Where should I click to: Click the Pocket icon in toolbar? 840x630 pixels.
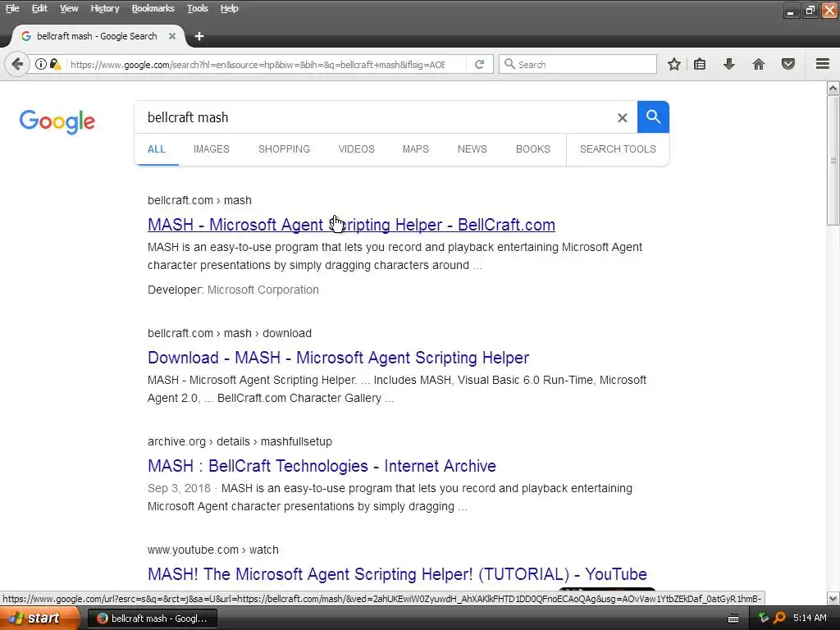pos(788,64)
